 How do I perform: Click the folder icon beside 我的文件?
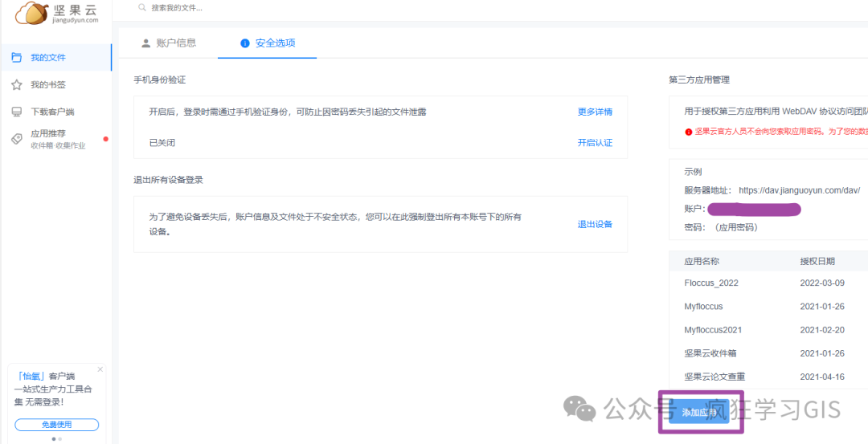(17, 58)
